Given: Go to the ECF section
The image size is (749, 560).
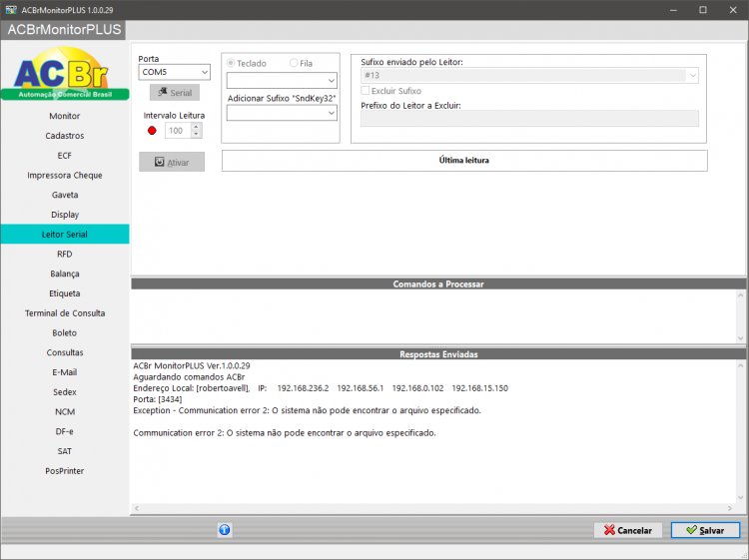Looking at the screenshot, I should (65, 156).
